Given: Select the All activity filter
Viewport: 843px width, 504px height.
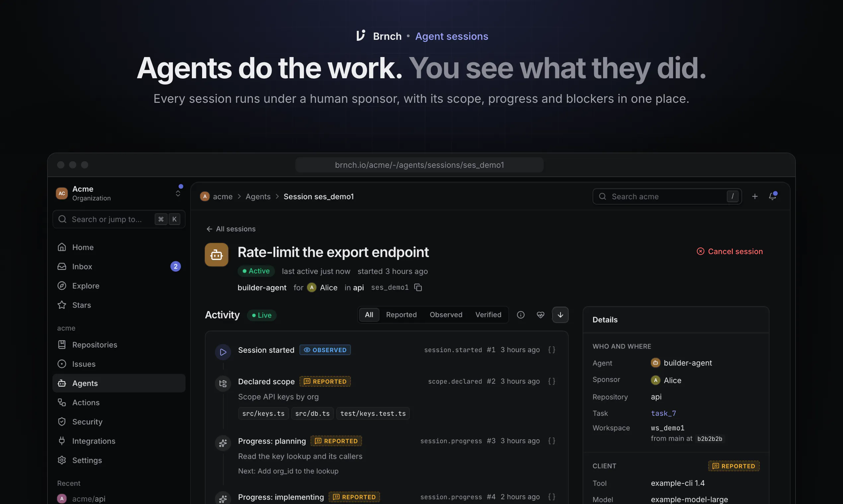Looking at the screenshot, I should pyautogui.click(x=369, y=315).
